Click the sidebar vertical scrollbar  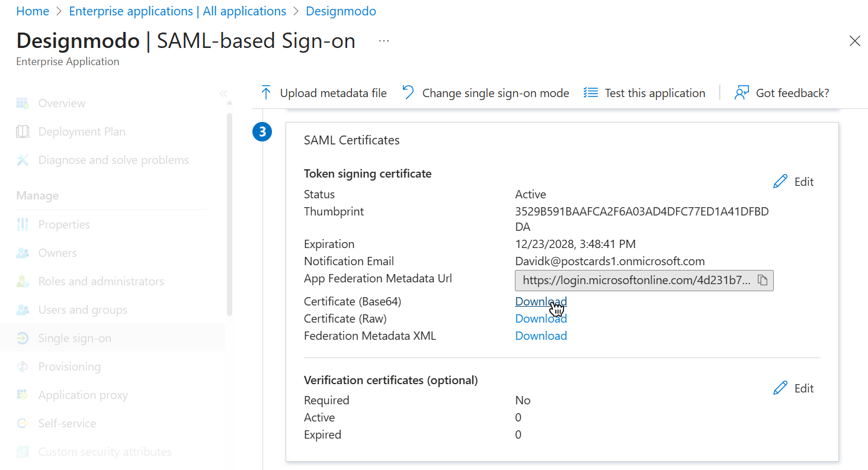pyautogui.click(x=229, y=214)
